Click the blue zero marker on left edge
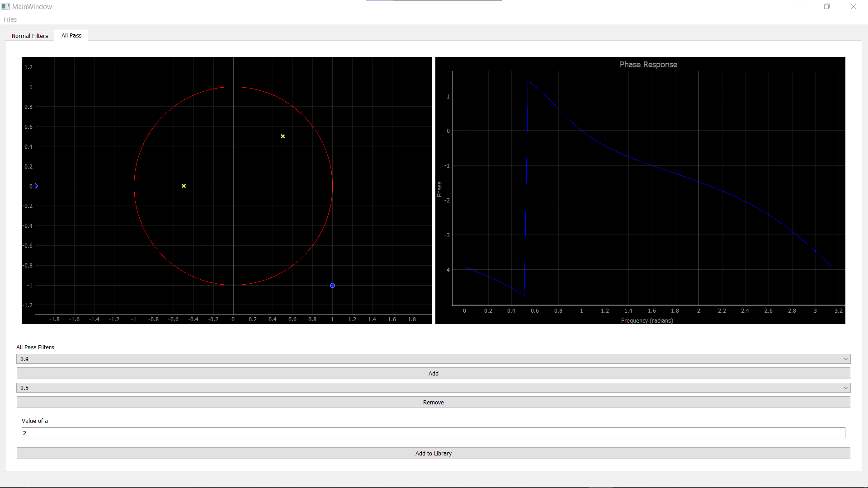The width and height of the screenshot is (868, 488). click(x=36, y=186)
